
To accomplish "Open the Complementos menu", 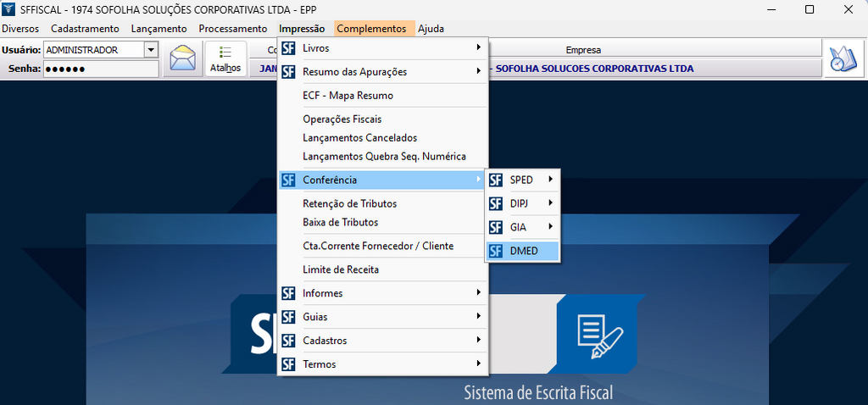I will (371, 29).
